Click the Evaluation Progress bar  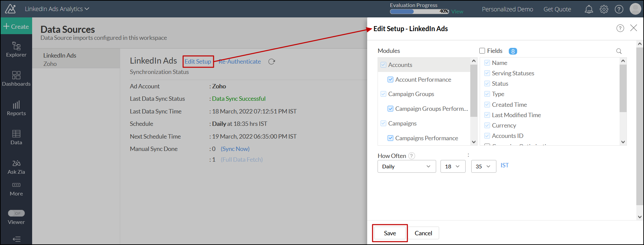(x=419, y=11)
